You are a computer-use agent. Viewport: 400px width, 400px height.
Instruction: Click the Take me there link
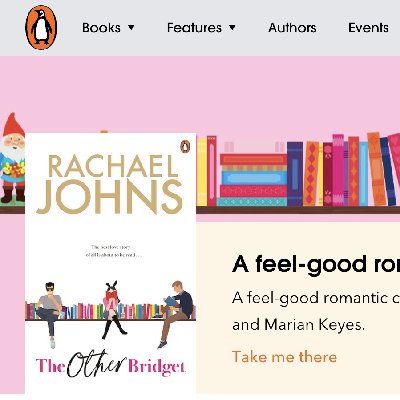[284, 357]
